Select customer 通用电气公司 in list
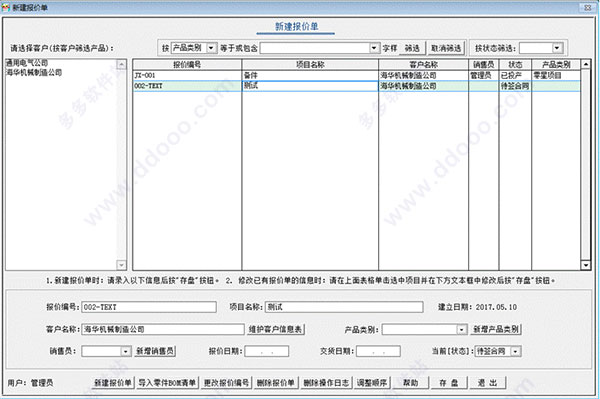Screen dimensions: 600x399 click(27, 63)
